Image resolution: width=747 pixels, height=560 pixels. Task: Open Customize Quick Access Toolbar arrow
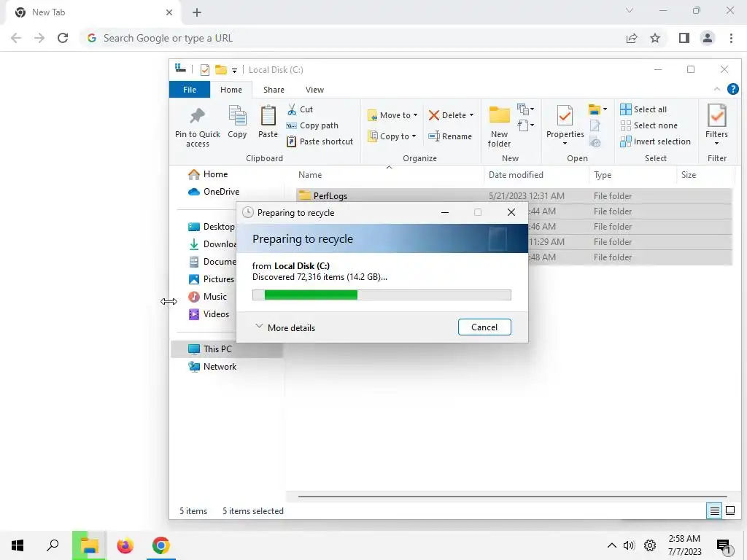tap(234, 71)
